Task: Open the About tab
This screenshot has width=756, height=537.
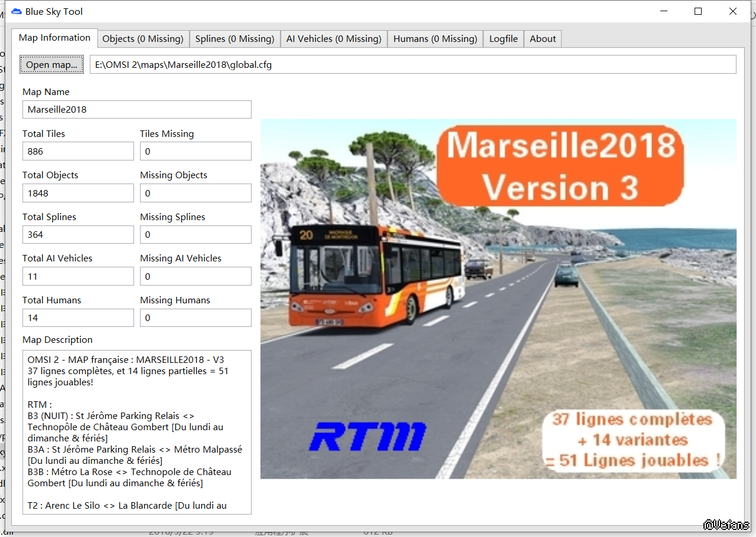Action: point(543,39)
